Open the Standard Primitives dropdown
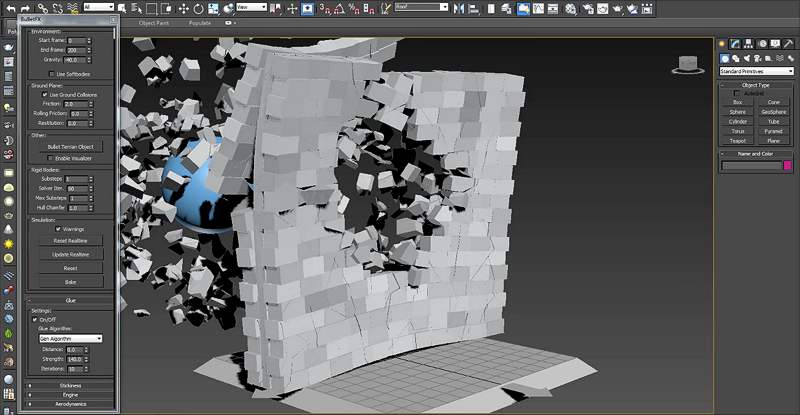 756,71
